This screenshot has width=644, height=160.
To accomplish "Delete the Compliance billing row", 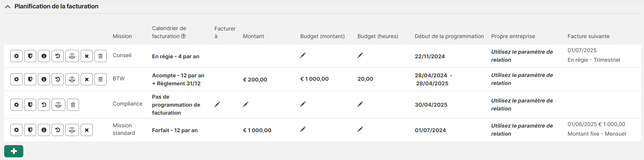I will click(73, 105).
